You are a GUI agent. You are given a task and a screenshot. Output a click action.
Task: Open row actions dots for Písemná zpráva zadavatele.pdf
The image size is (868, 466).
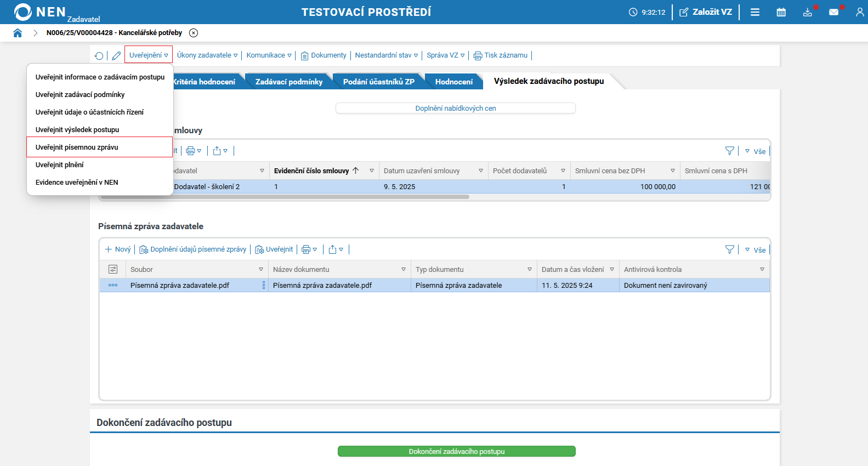113,285
